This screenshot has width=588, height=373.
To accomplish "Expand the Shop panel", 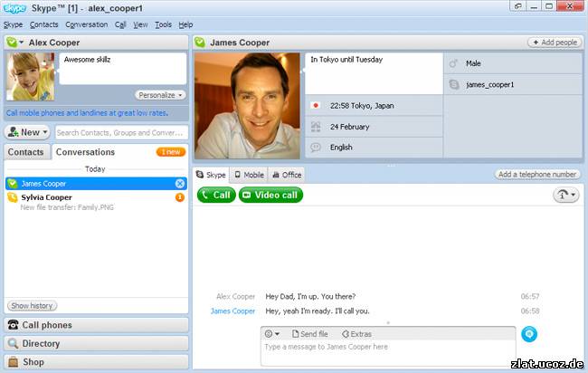I will tap(96, 362).
